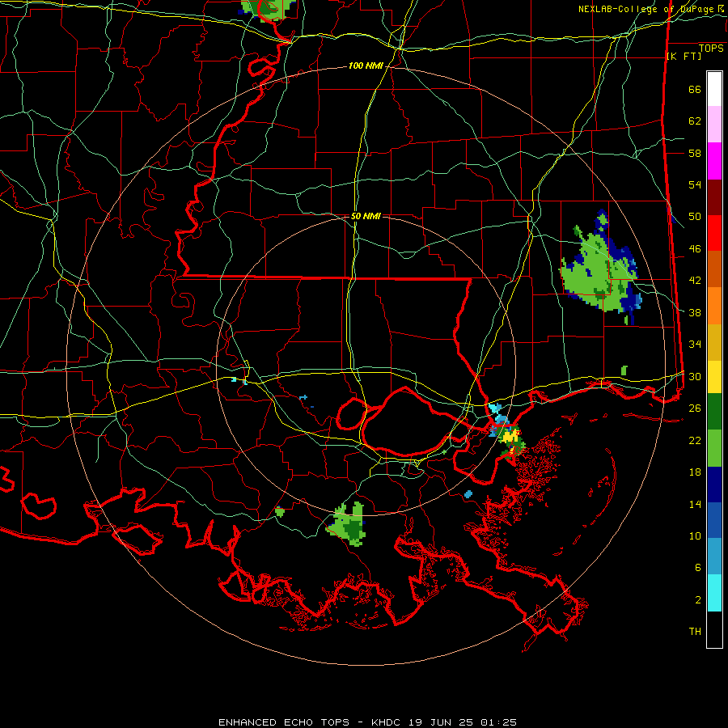Select the light blue 14 kft swatch

(x=714, y=557)
